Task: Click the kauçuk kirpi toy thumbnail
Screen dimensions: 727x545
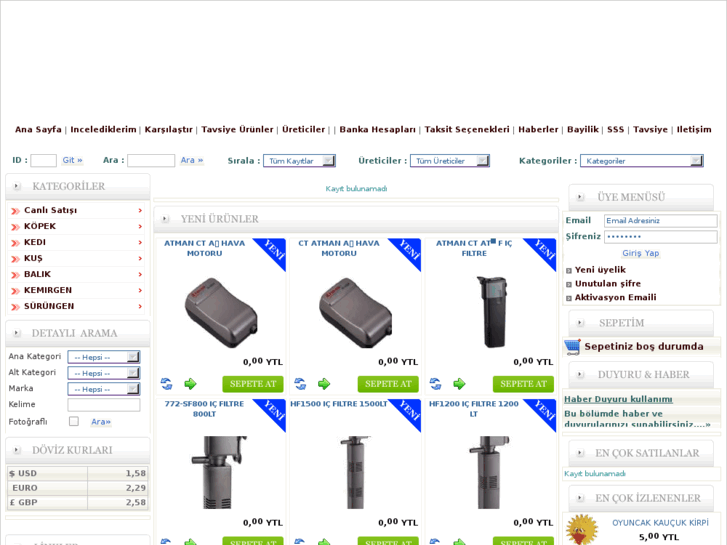Action: [x=582, y=529]
